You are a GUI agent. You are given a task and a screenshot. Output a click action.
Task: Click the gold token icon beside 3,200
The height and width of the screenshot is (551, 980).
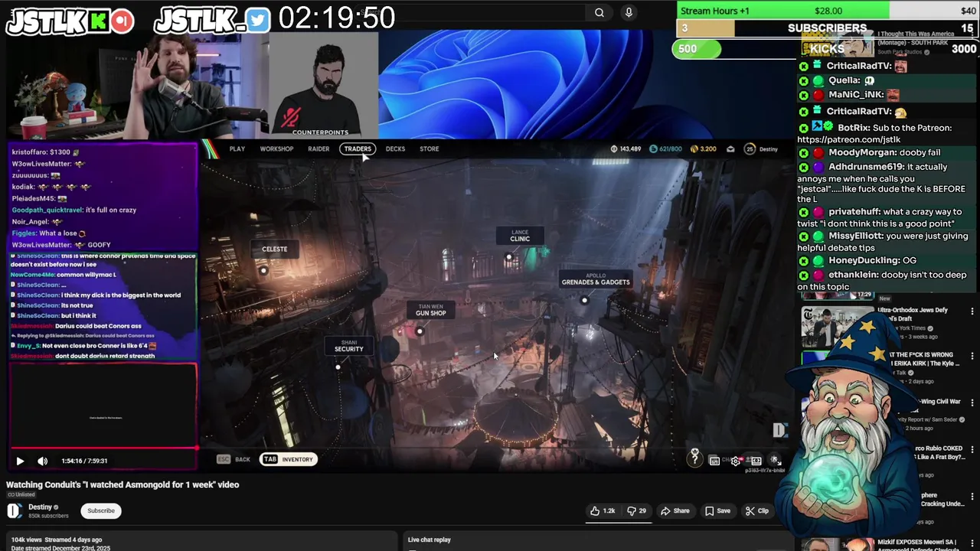pos(694,148)
